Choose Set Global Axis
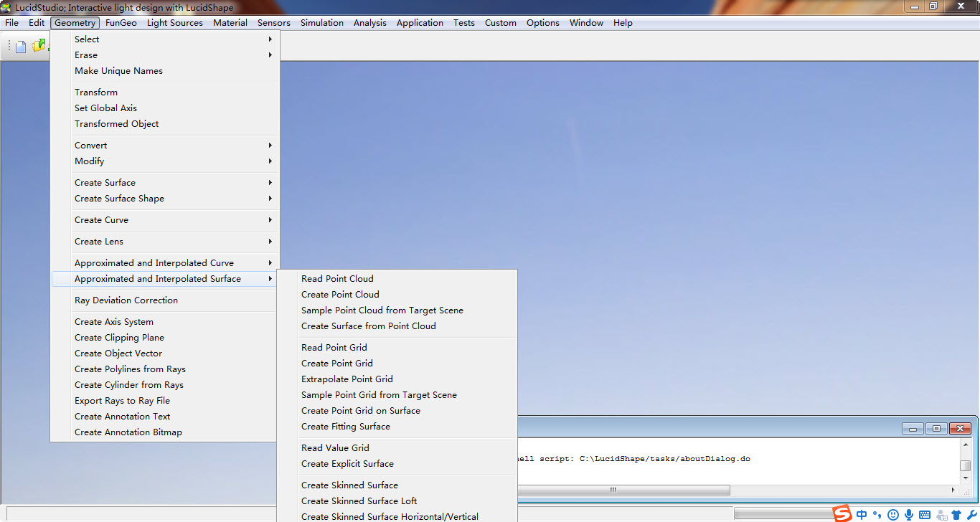 click(164, 108)
